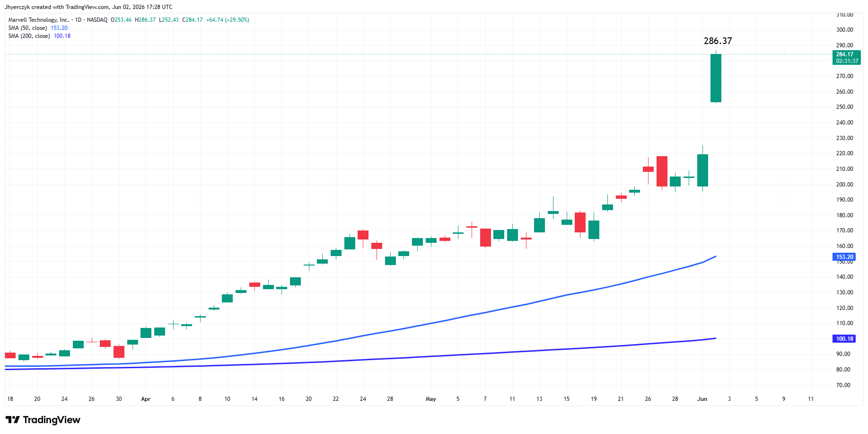The width and height of the screenshot is (868, 434).
Task: Click the Apr date axis label
Action: (146, 399)
